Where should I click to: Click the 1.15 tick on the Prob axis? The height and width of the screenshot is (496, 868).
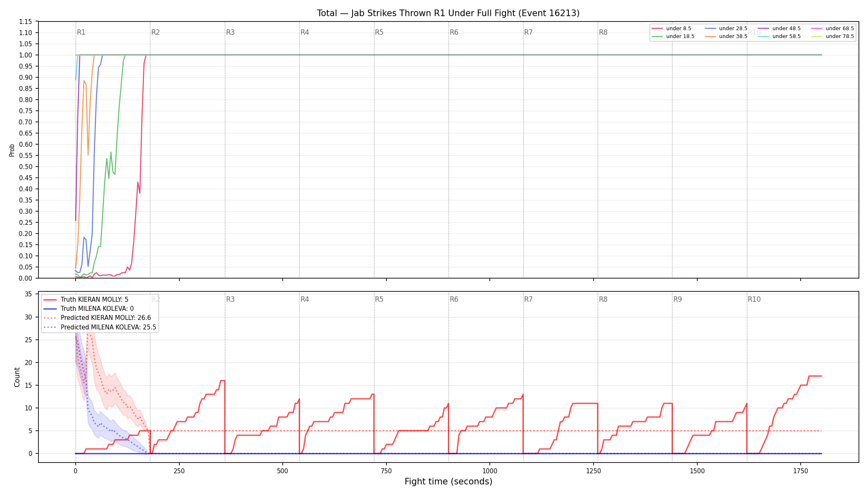point(26,21)
